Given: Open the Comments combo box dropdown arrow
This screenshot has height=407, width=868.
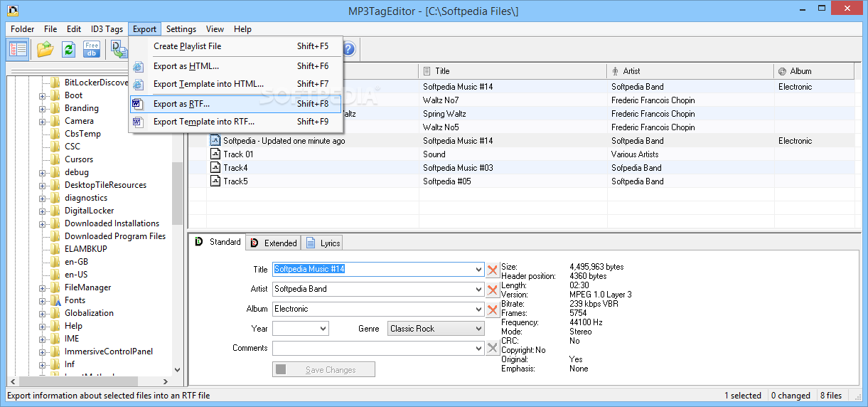Looking at the screenshot, I should coord(478,349).
